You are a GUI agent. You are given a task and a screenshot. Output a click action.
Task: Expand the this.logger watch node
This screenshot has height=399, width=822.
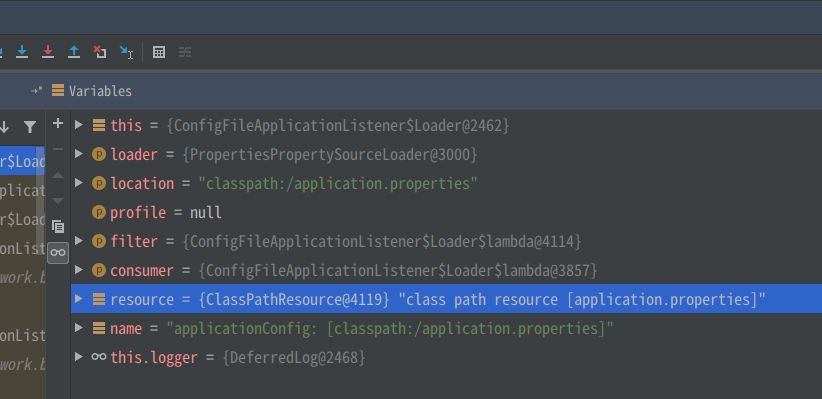pos(79,357)
